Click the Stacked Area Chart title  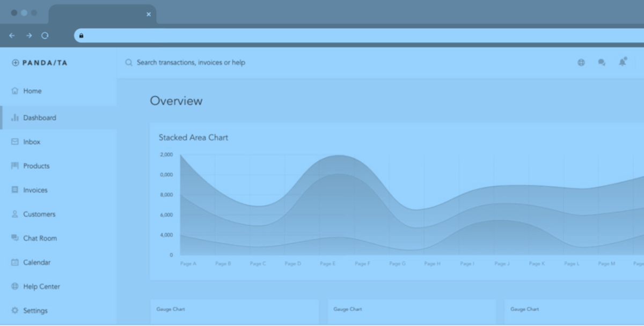tap(193, 138)
